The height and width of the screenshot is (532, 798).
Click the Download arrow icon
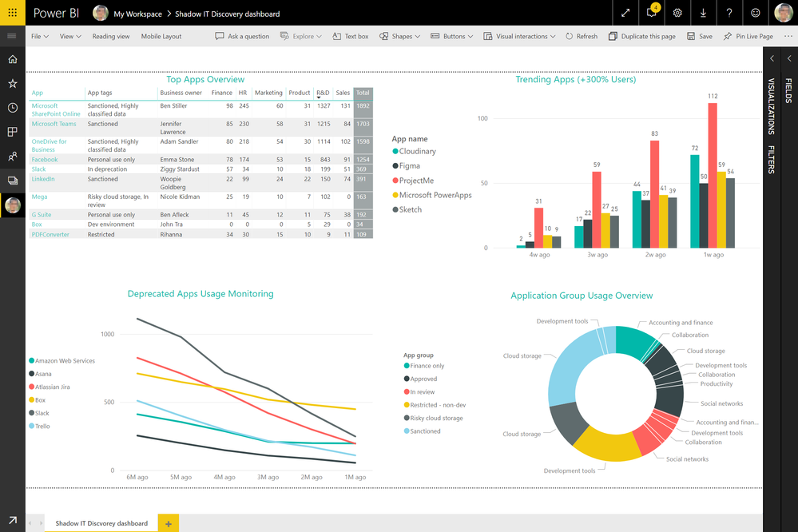coord(703,13)
